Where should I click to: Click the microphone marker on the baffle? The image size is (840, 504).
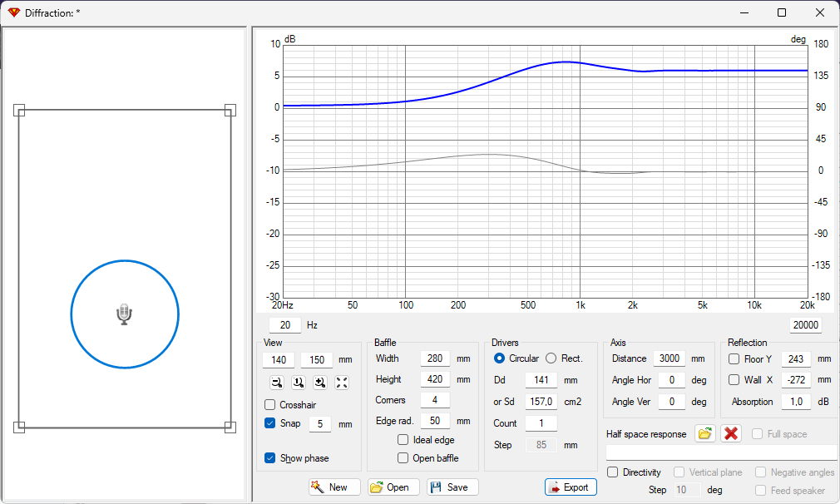coord(124,314)
